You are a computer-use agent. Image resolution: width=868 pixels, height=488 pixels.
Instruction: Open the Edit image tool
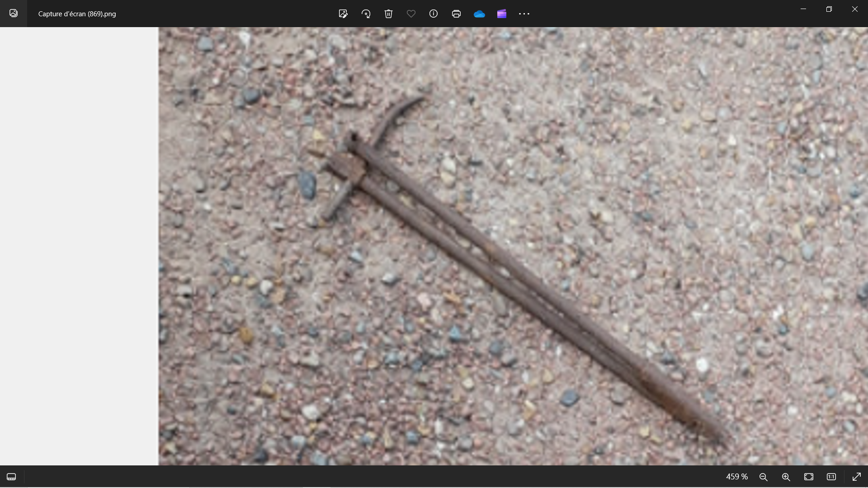point(343,14)
